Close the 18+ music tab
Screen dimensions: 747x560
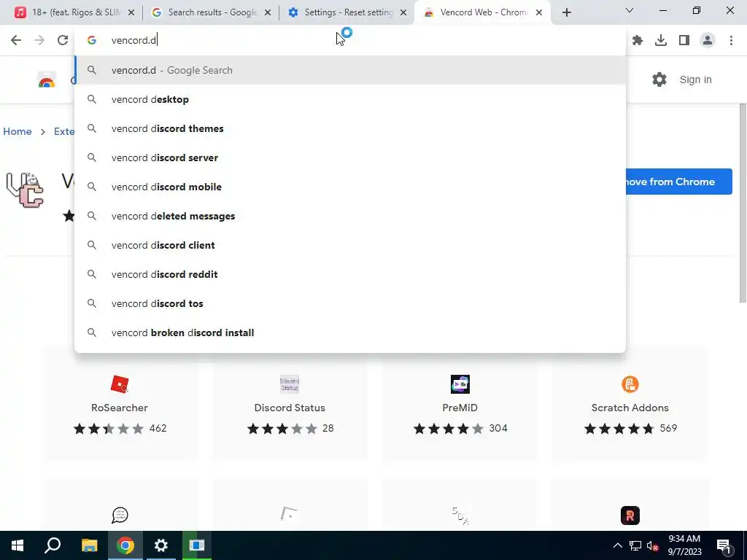tap(131, 12)
